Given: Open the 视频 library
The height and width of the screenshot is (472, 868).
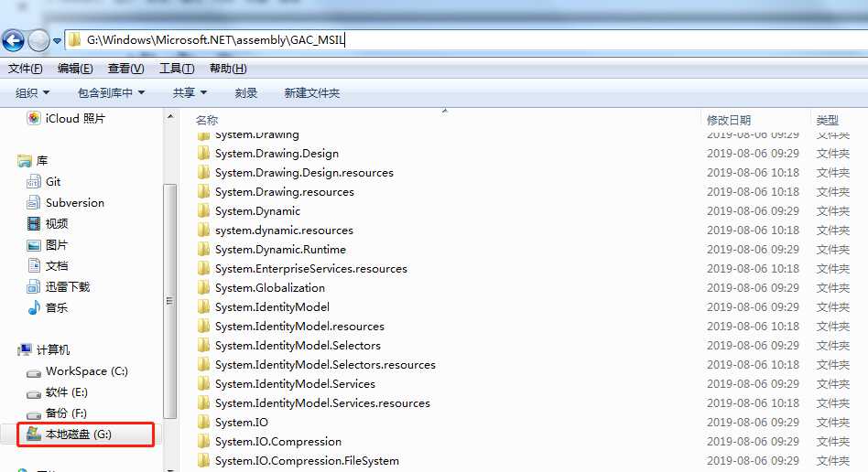Looking at the screenshot, I should click(x=48, y=223).
